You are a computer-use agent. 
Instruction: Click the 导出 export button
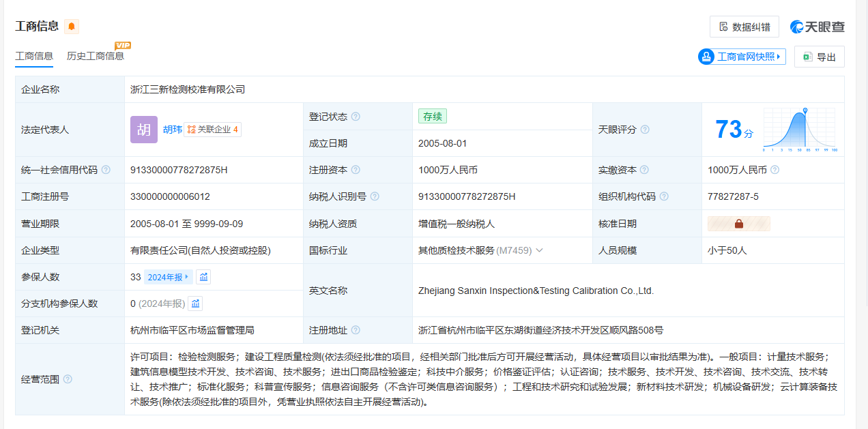point(819,57)
